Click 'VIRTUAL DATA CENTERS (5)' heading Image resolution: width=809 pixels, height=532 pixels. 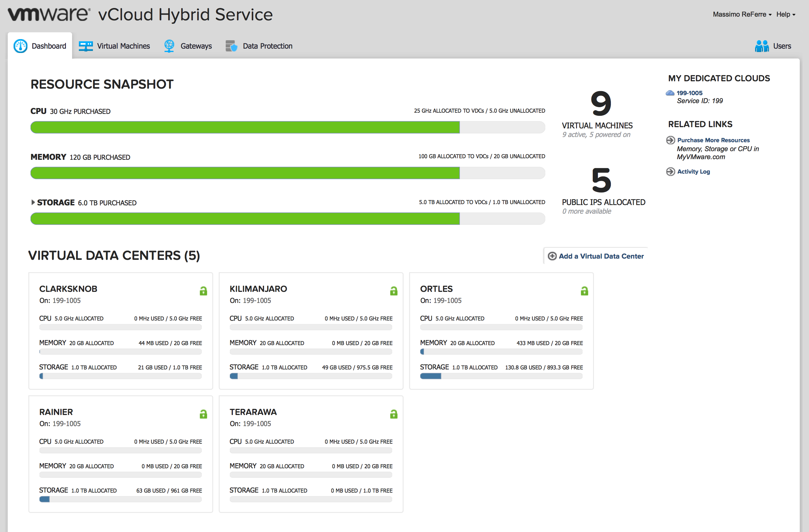tap(114, 256)
